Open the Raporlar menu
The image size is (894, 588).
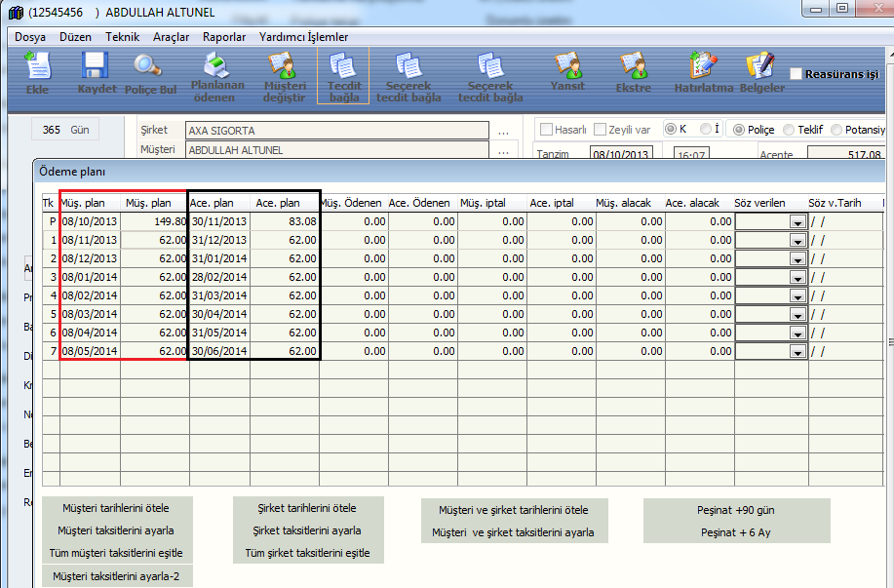pos(224,37)
